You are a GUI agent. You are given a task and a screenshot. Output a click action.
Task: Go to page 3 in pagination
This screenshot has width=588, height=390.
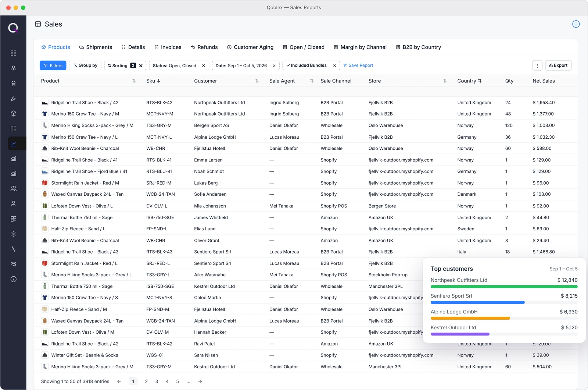coord(157,382)
